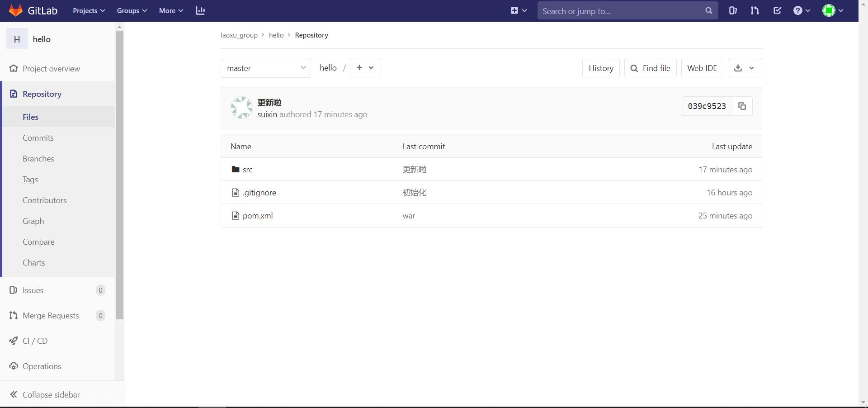Click the suixin author link
868x408 pixels.
pyautogui.click(x=267, y=114)
